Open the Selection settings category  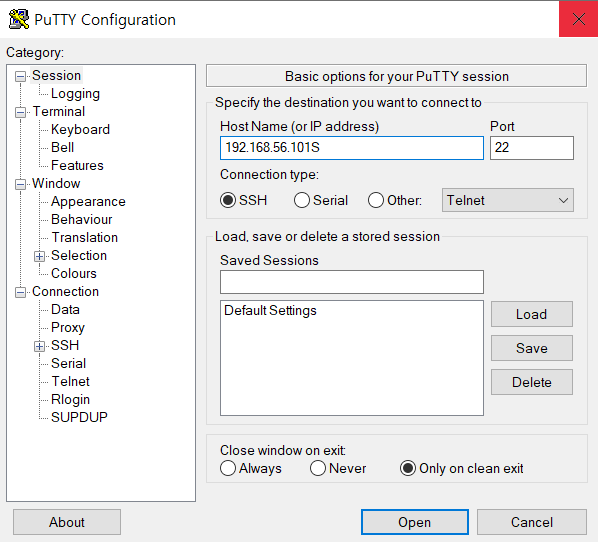click(79, 255)
